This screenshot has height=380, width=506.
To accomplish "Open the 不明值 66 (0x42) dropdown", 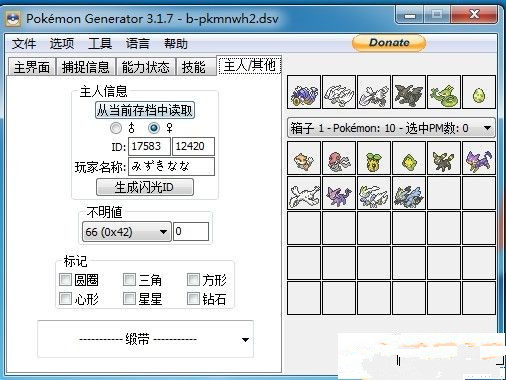I will click(x=127, y=232).
